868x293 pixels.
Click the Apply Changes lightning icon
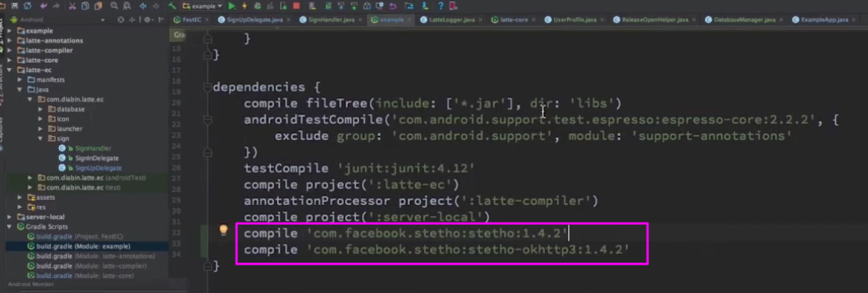pos(244,5)
